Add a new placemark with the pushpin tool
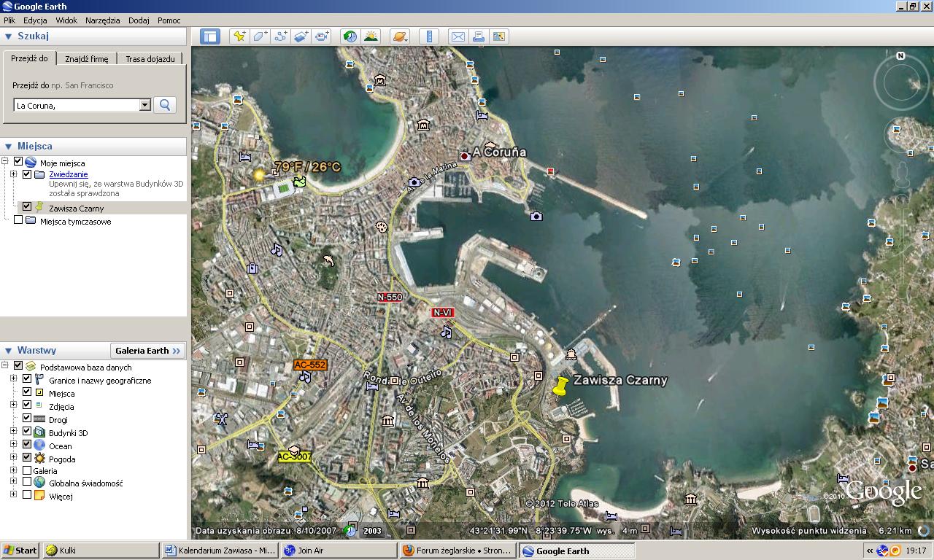934x560 pixels. [x=239, y=36]
